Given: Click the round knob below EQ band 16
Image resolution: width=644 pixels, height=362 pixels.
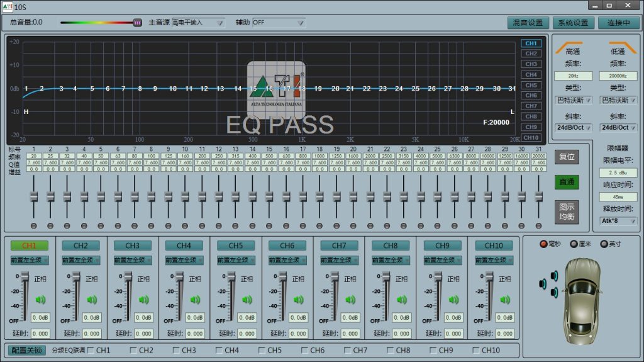Looking at the screenshot, I should (286, 226).
